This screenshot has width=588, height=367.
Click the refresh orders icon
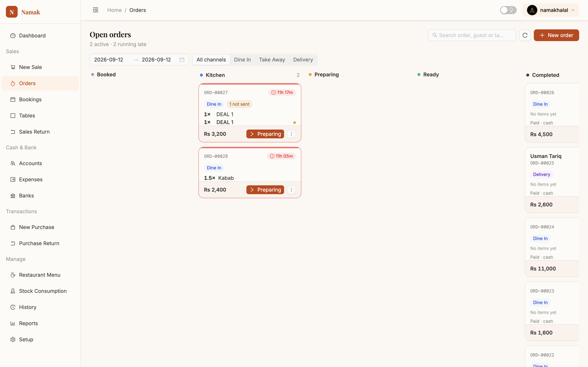click(x=525, y=35)
